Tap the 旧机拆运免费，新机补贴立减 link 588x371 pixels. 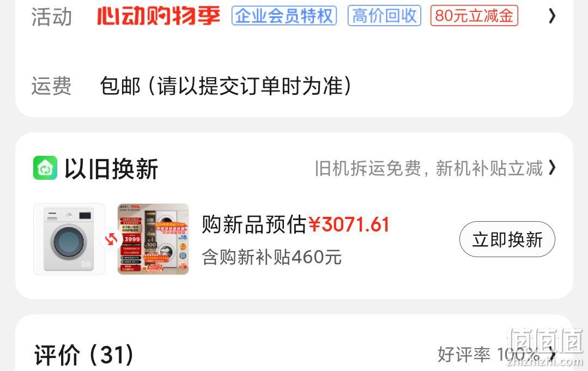(x=429, y=168)
